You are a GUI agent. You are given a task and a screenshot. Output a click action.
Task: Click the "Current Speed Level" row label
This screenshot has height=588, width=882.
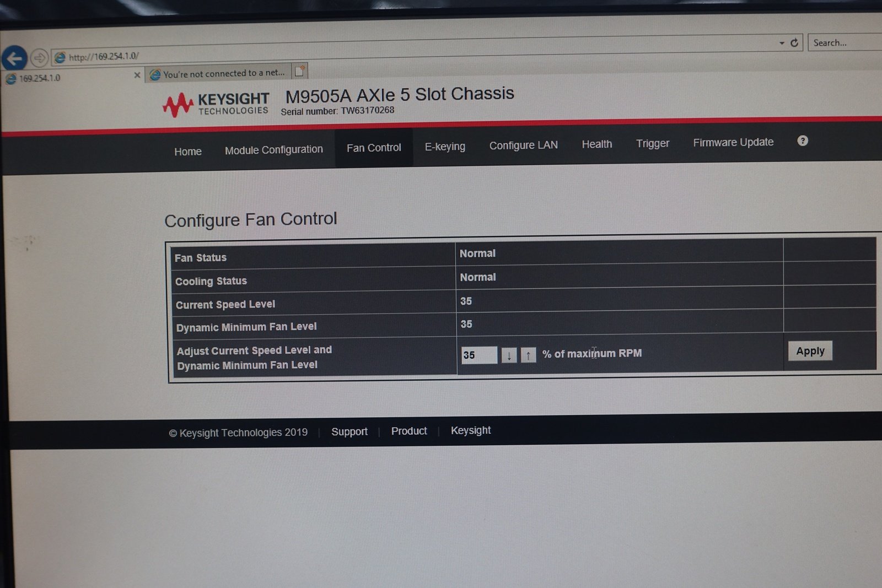[x=225, y=304]
